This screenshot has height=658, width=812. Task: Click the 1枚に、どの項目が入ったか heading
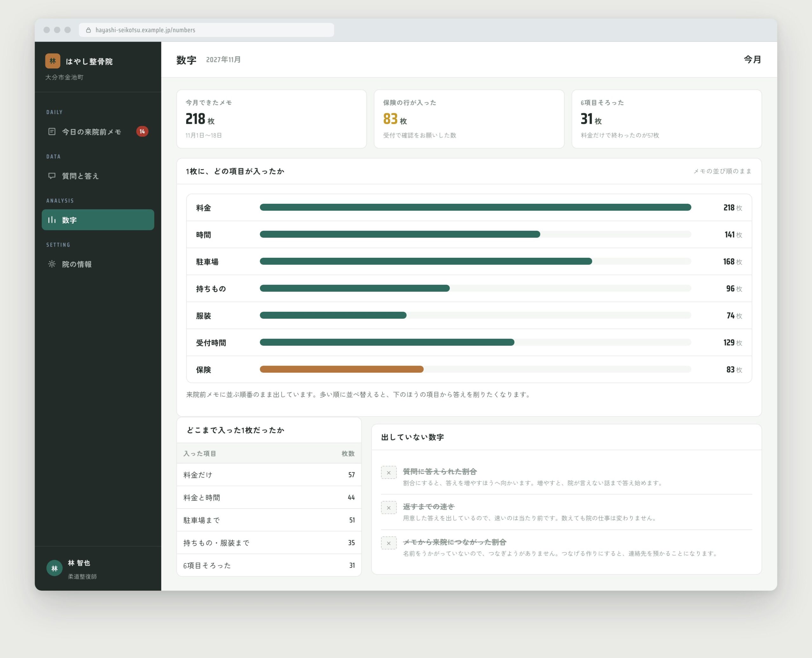coord(235,171)
